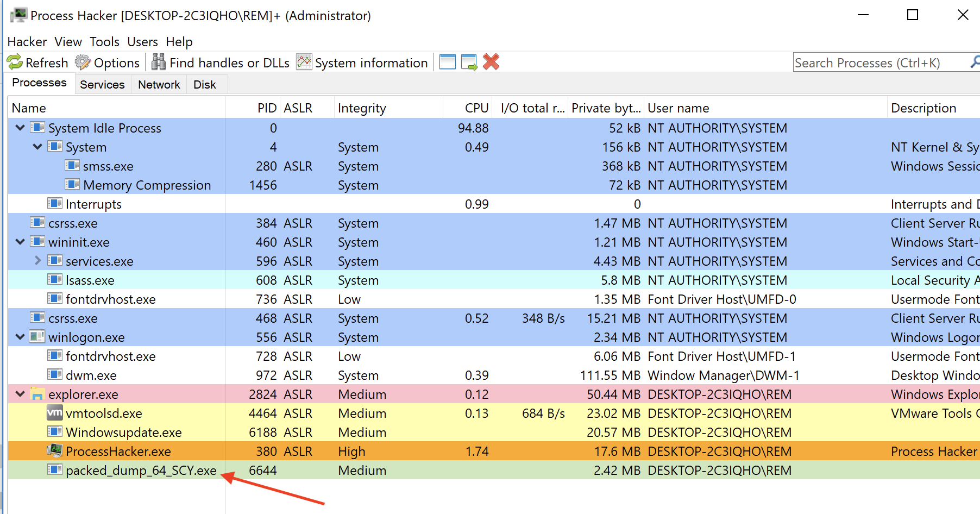This screenshot has width=980, height=514.
Task: Collapse the wininit.exe tree node
Action: [20, 242]
